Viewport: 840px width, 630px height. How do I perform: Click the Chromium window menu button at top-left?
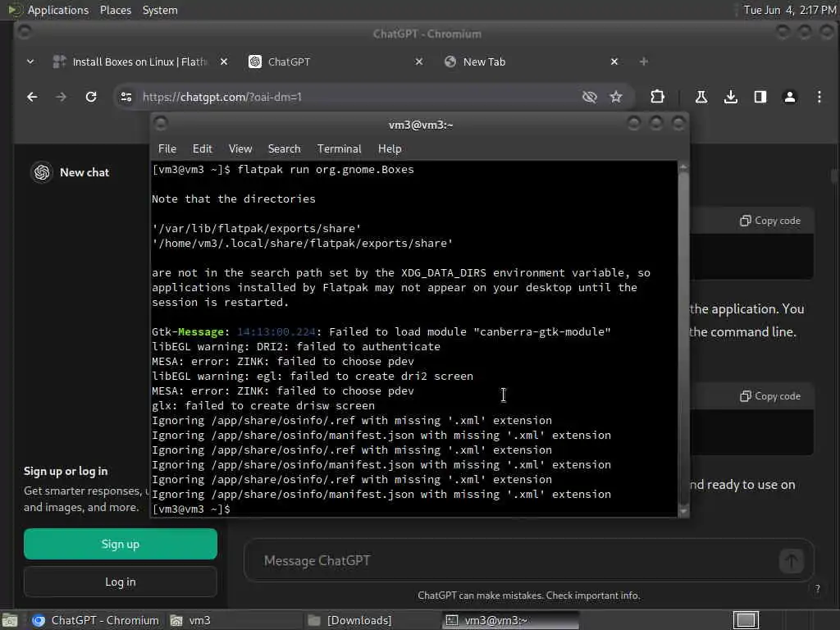pyautogui.click(x=24, y=32)
